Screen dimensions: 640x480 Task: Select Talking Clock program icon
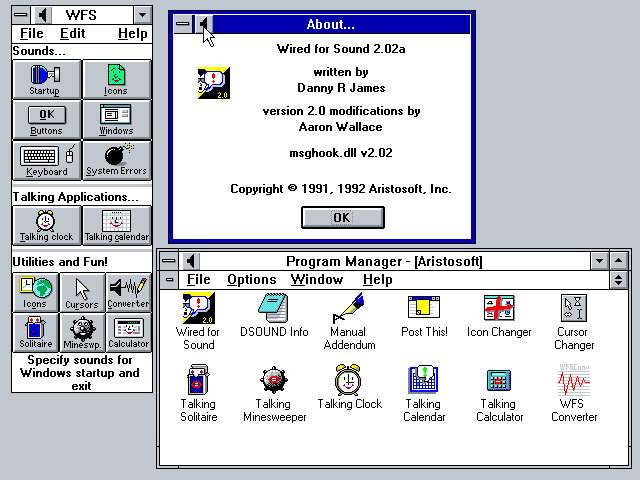click(x=348, y=380)
